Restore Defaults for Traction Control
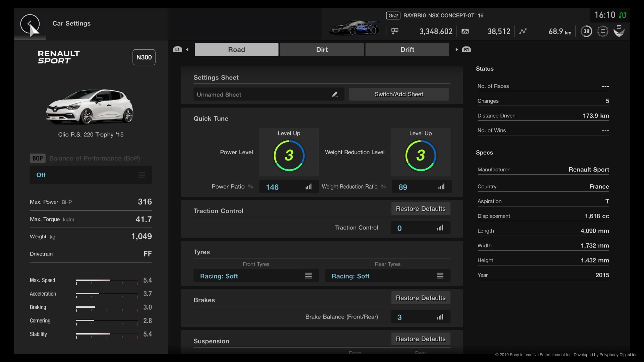The image size is (644, 362). (421, 209)
